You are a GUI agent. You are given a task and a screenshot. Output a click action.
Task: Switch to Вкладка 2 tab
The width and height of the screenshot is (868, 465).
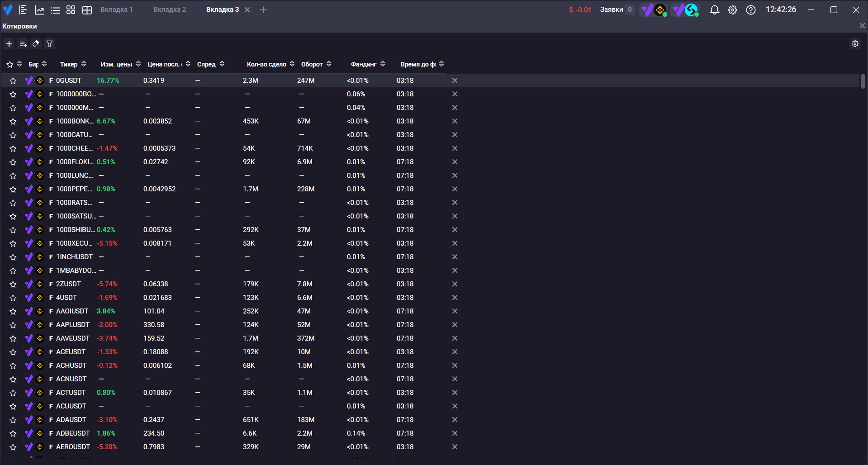tap(170, 9)
